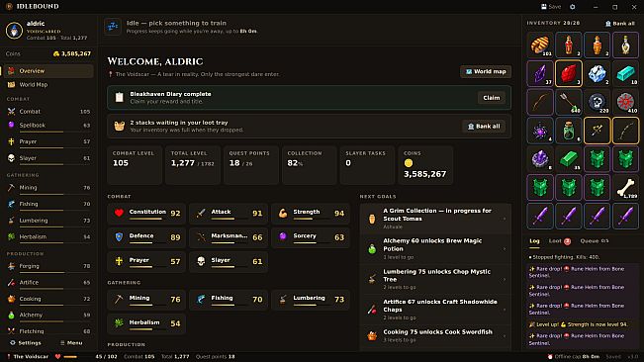Expand Alchemy 60 Brew Magic Potion goal
The width and height of the screenshot is (644, 362).
pos(435,248)
